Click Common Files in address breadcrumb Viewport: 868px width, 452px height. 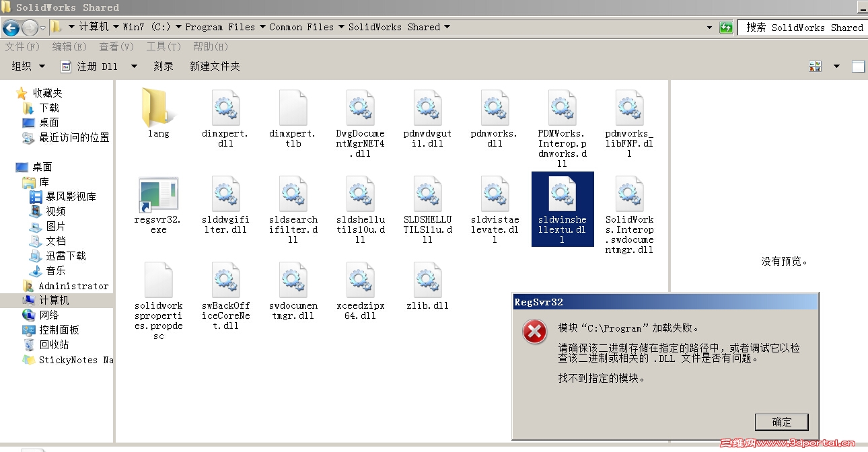coord(301,27)
